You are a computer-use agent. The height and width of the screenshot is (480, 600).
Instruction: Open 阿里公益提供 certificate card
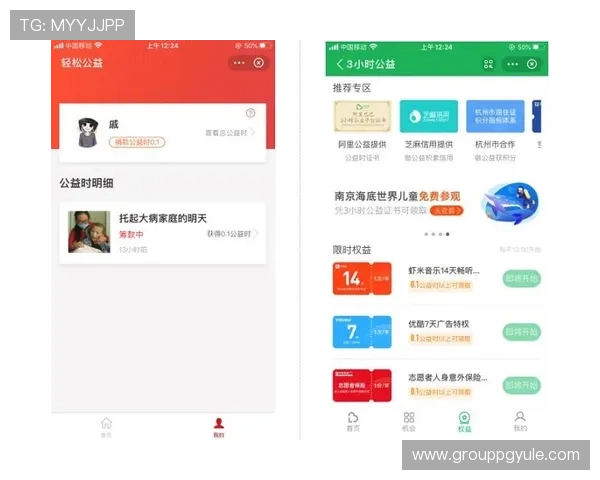[x=362, y=116]
